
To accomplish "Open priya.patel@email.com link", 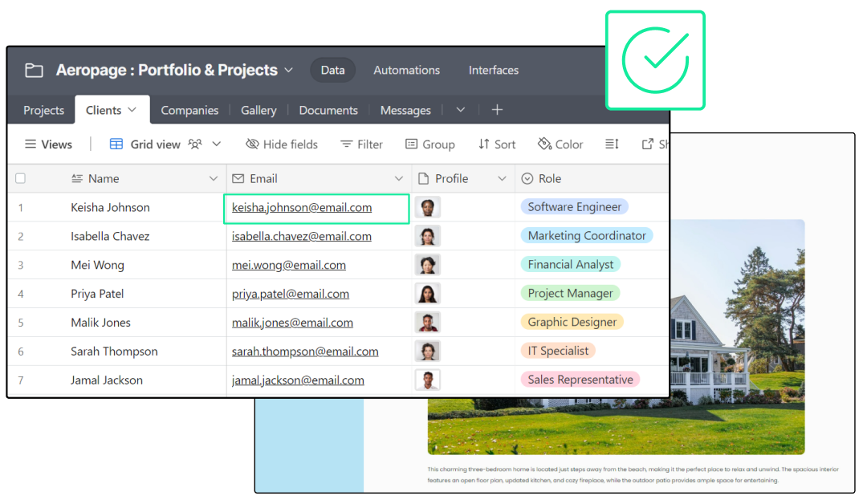I will click(x=290, y=294).
